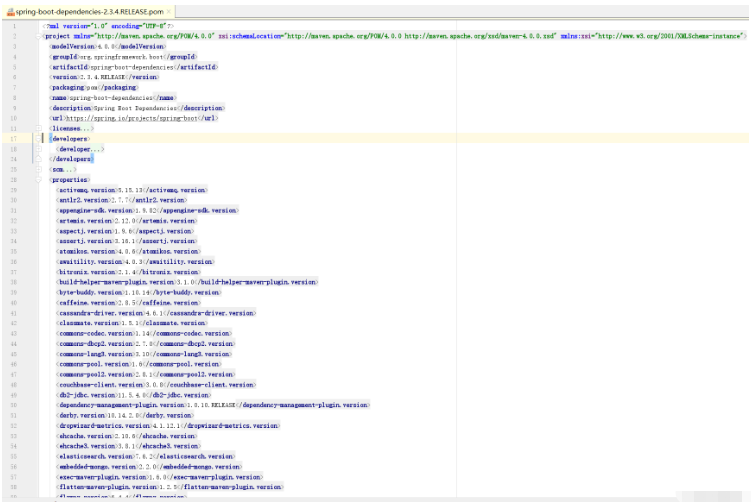Click the artemis.version property line
The height and width of the screenshot is (502, 751).
click(x=126, y=221)
